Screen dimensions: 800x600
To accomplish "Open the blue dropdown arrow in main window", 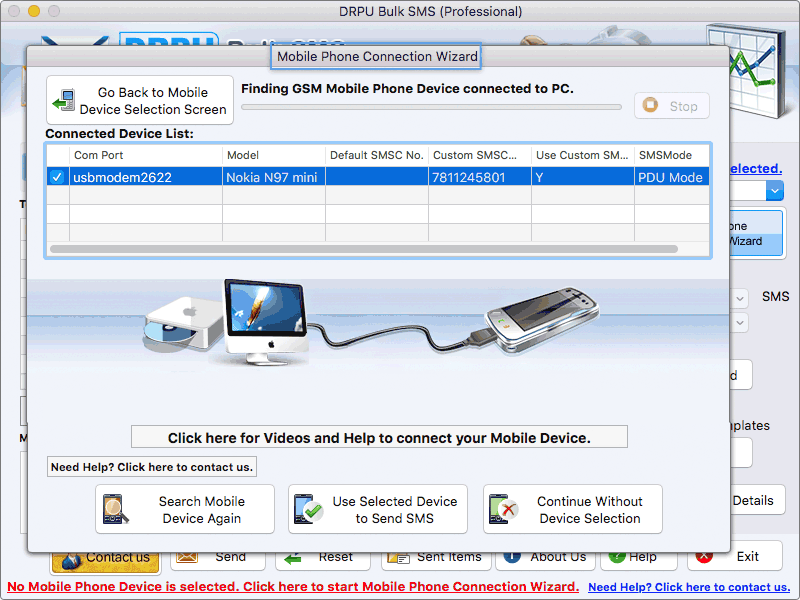I will pyautogui.click(x=774, y=191).
